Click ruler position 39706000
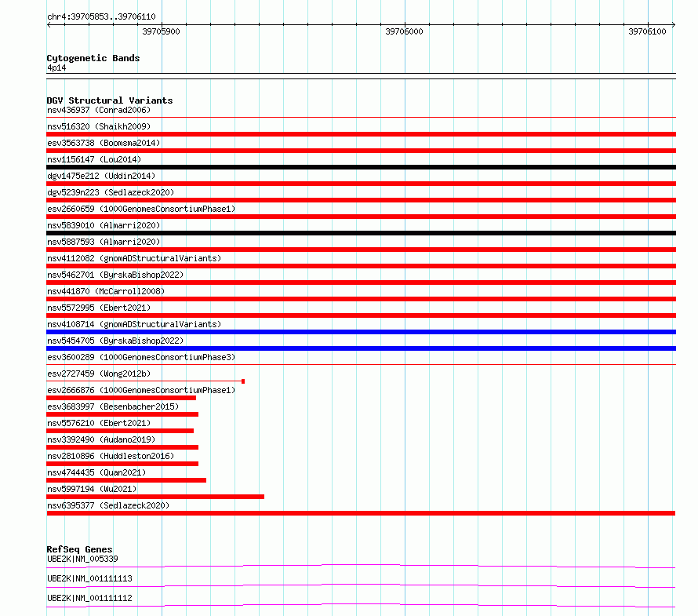This screenshot has width=698, height=616. (x=404, y=31)
